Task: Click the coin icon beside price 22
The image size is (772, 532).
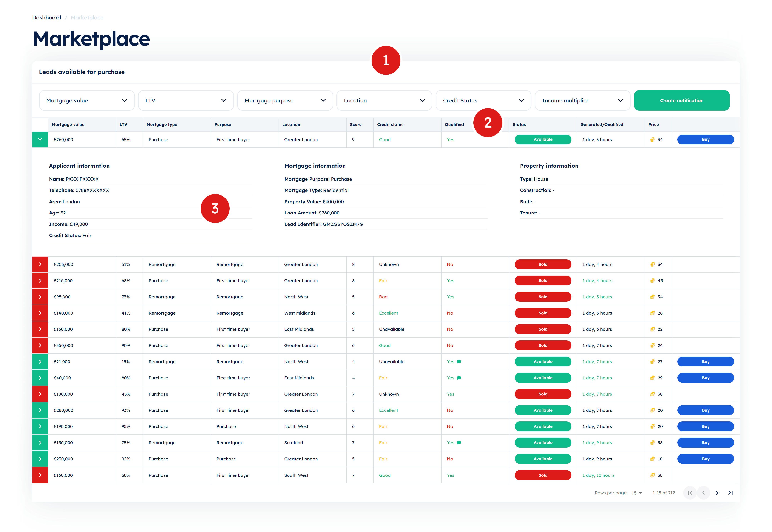Action: pos(652,329)
